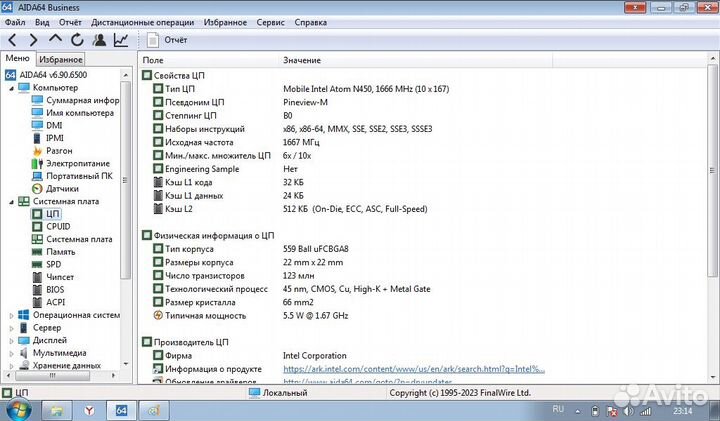Screen dimensions: 720x421
Task: Open the Отчёт menu in the menu bar
Action: coord(70,22)
